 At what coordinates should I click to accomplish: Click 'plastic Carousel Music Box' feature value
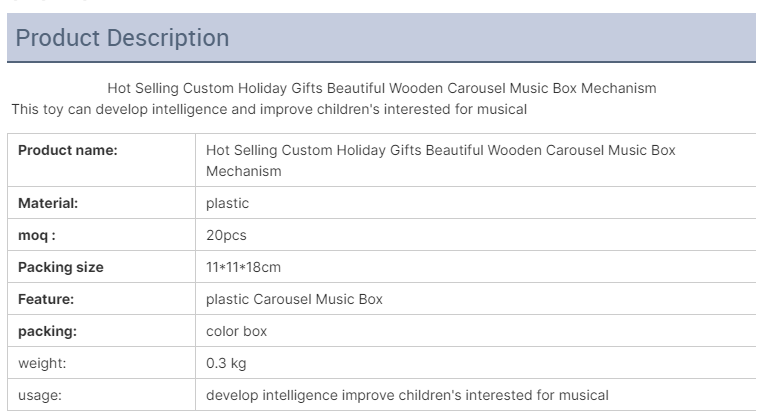coord(294,299)
